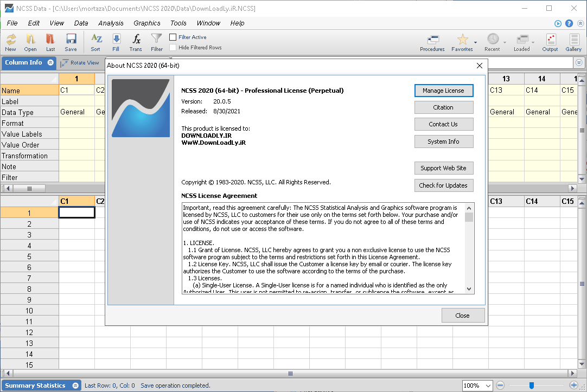The image size is (587, 392).
Task: Click General data type under column 14
Action: point(542,112)
